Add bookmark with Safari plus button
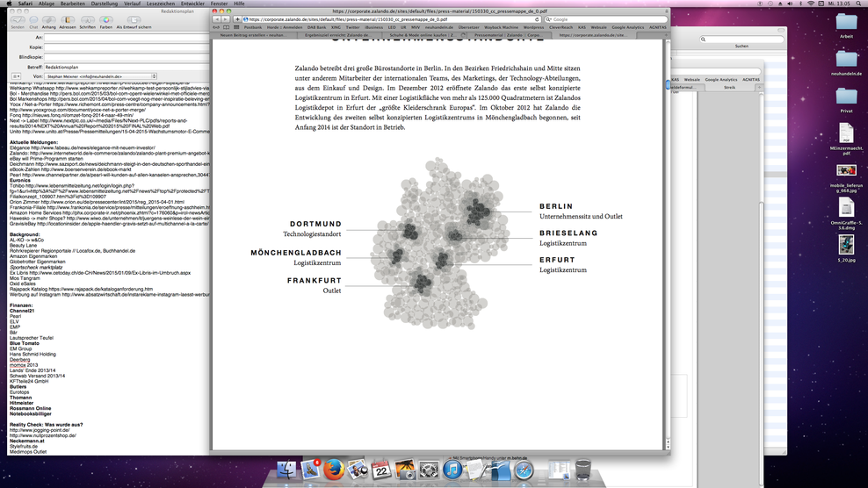Viewport: 868px width, 488px height. (237, 19)
